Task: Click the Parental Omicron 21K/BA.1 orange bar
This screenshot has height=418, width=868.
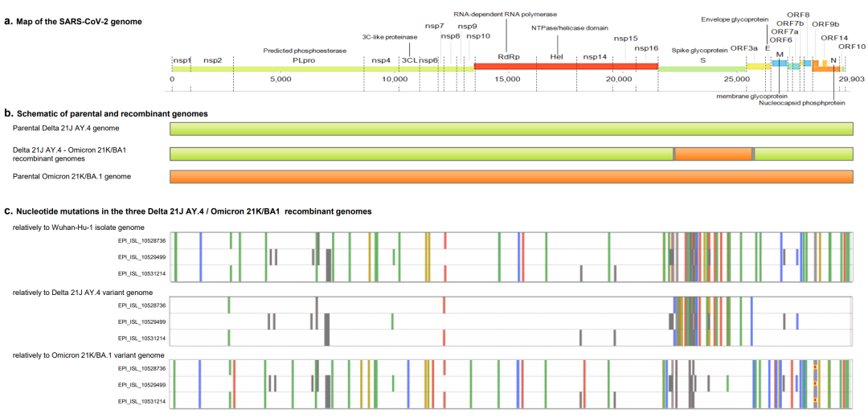Action: [512, 176]
